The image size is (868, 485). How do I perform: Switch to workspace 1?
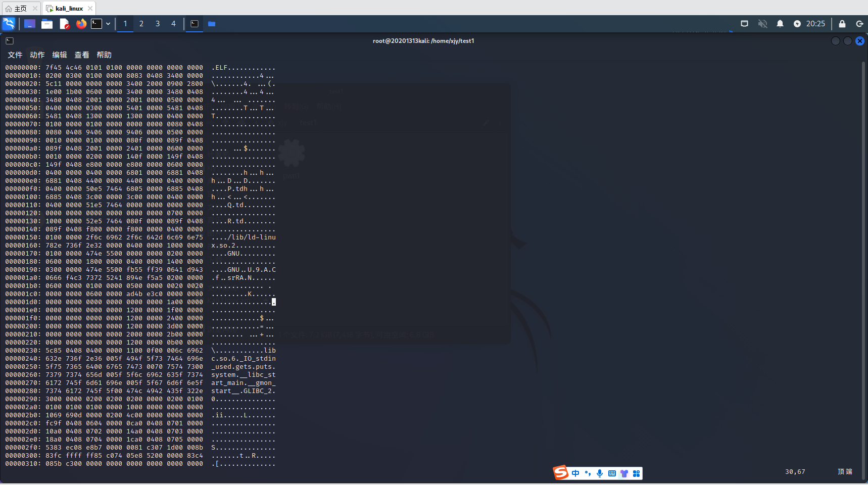[125, 24]
